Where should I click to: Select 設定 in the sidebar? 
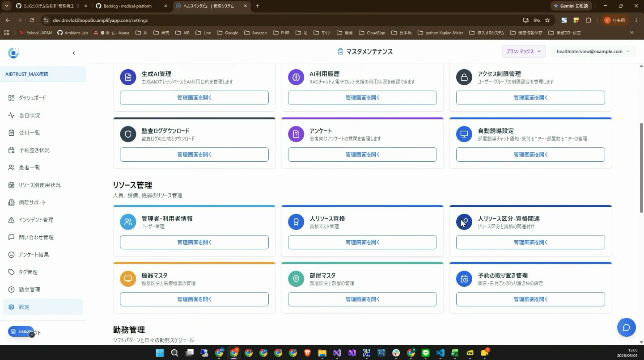pos(43,307)
